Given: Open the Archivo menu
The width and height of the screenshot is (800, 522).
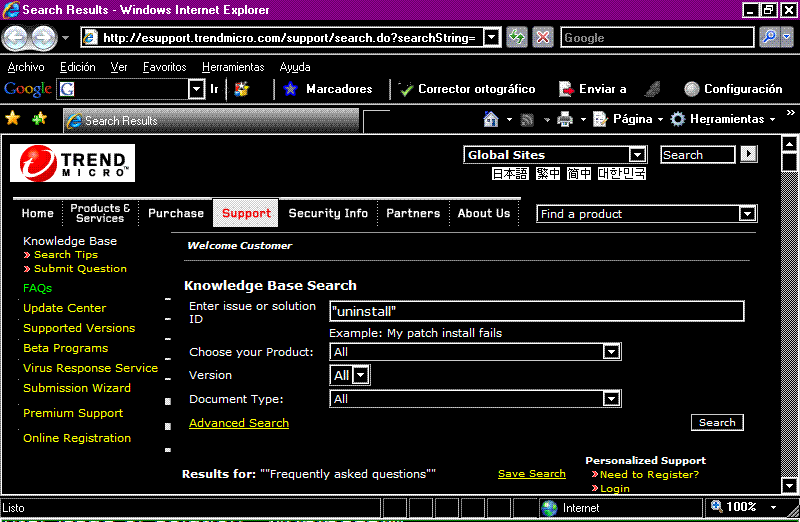Looking at the screenshot, I should point(26,67).
